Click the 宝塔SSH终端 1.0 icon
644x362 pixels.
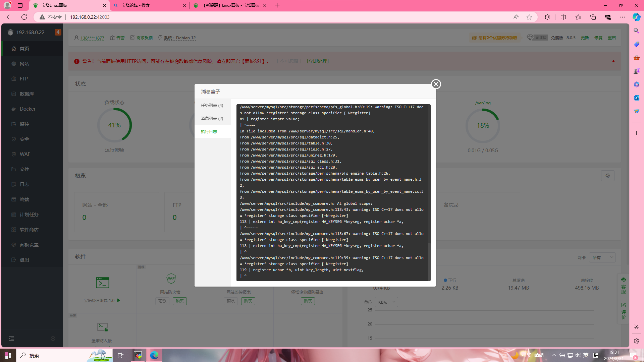point(102,283)
